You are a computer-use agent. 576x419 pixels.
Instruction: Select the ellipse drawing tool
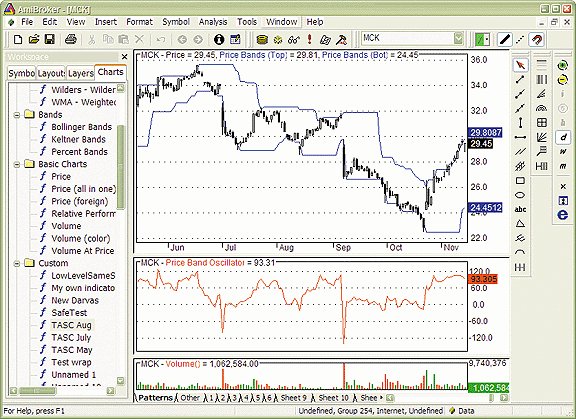coord(520,195)
